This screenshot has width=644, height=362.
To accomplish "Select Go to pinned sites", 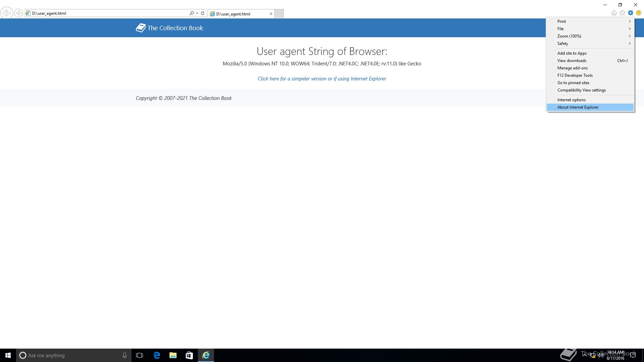I will 590,83.
